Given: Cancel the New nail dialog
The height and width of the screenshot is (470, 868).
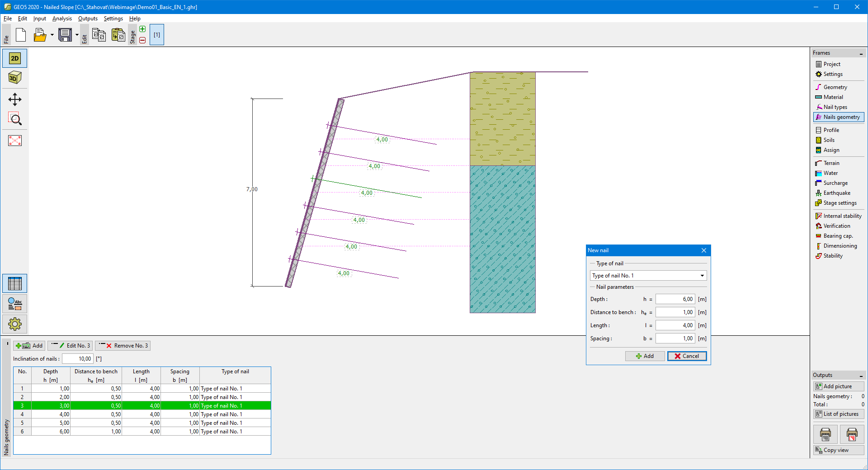Looking at the screenshot, I should pyautogui.click(x=687, y=356).
